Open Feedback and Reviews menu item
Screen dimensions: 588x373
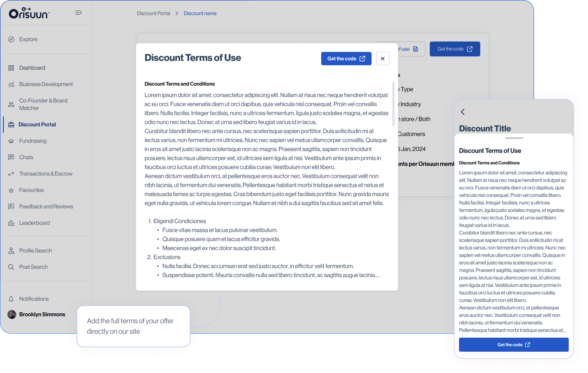tap(46, 206)
